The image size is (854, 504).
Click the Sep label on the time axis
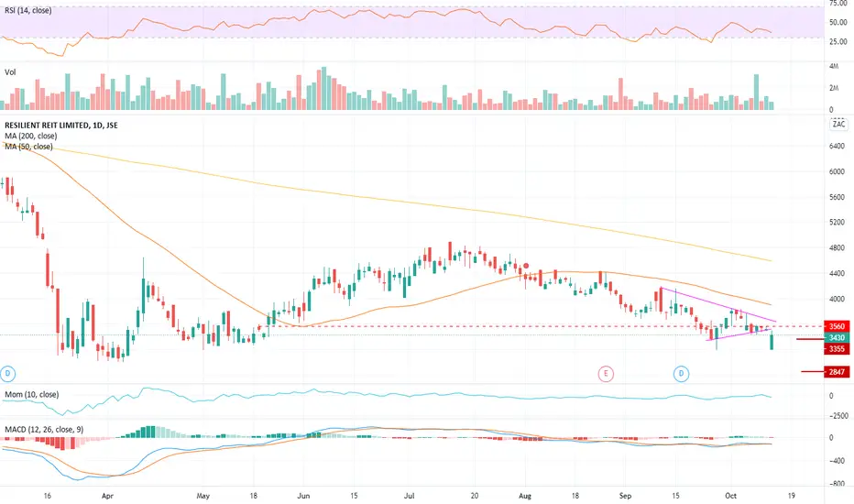coord(625,496)
